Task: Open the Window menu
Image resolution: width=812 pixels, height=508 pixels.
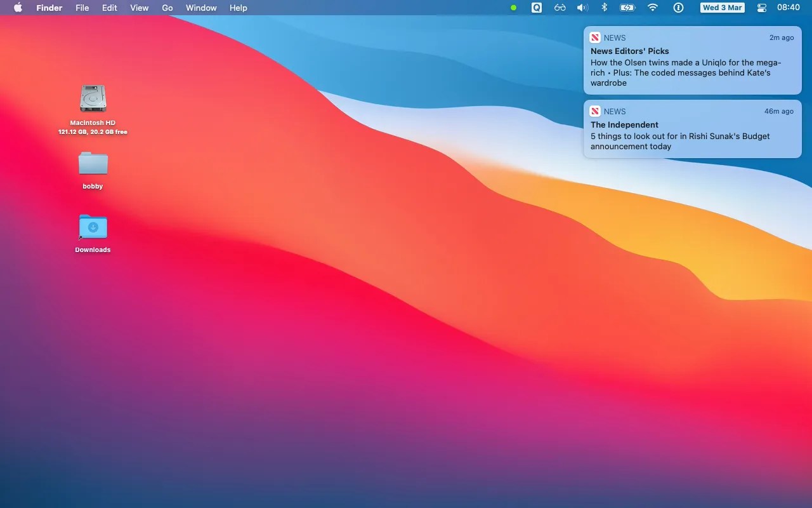Action: pos(201,8)
